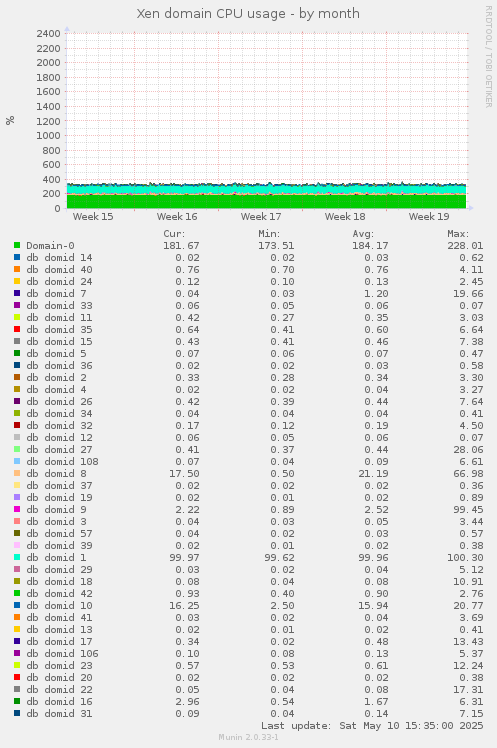This screenshot has height=748, width=497.
Task: Click the '1000' y-axis label
Action: coord(48,135)
